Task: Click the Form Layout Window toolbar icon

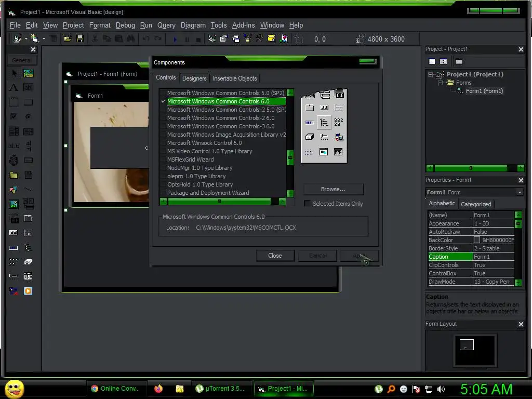Action: (x=235, y=38)
